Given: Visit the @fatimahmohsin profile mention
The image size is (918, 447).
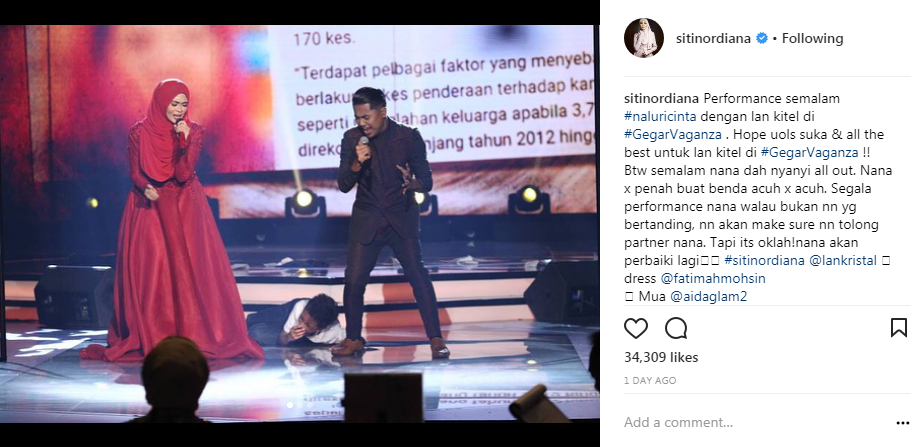Looking at the screenshot, I should pyautogui.click(x=713, y=278).
